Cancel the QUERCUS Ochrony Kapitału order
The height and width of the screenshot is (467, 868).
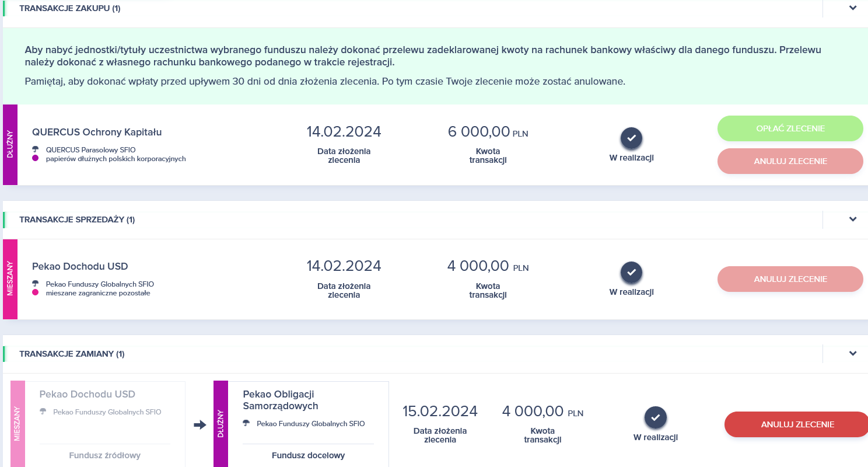790,161
